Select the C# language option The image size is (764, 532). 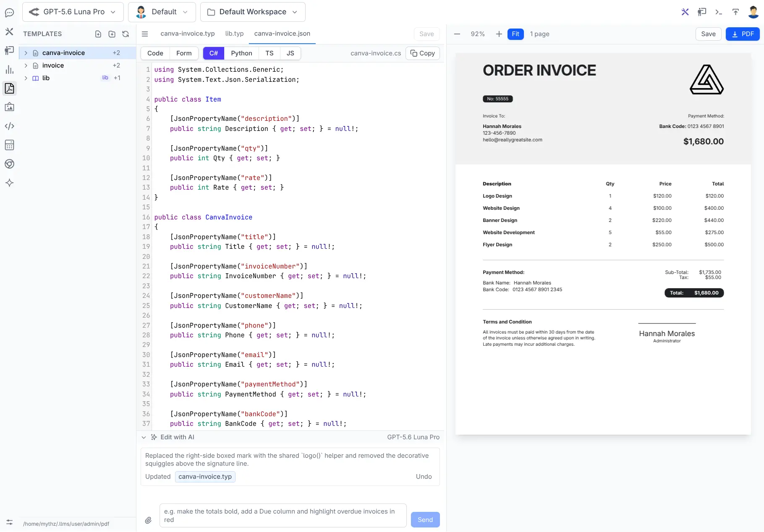pyautogui.click(x=214, y=53)
